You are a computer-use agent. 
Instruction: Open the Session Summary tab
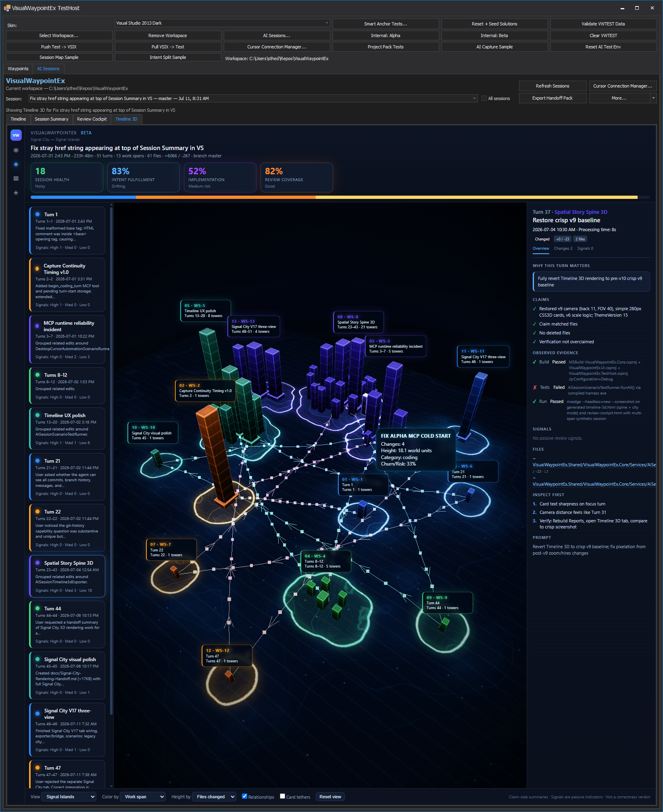pyautogui.click(x=52, y=119)
